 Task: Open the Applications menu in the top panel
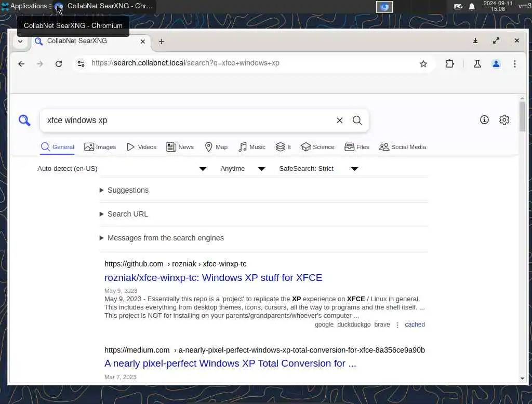tap(24, 6)
